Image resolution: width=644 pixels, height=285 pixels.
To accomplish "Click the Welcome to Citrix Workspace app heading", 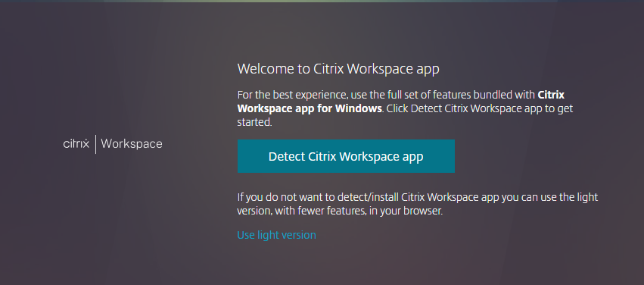I will click(x=338, y=69).
